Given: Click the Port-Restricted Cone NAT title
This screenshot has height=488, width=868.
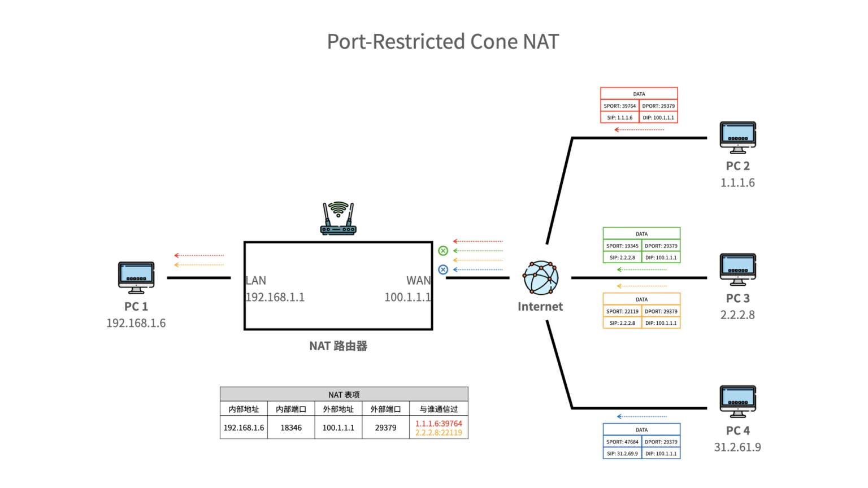Looking at the screenshot, I should 442,41.
